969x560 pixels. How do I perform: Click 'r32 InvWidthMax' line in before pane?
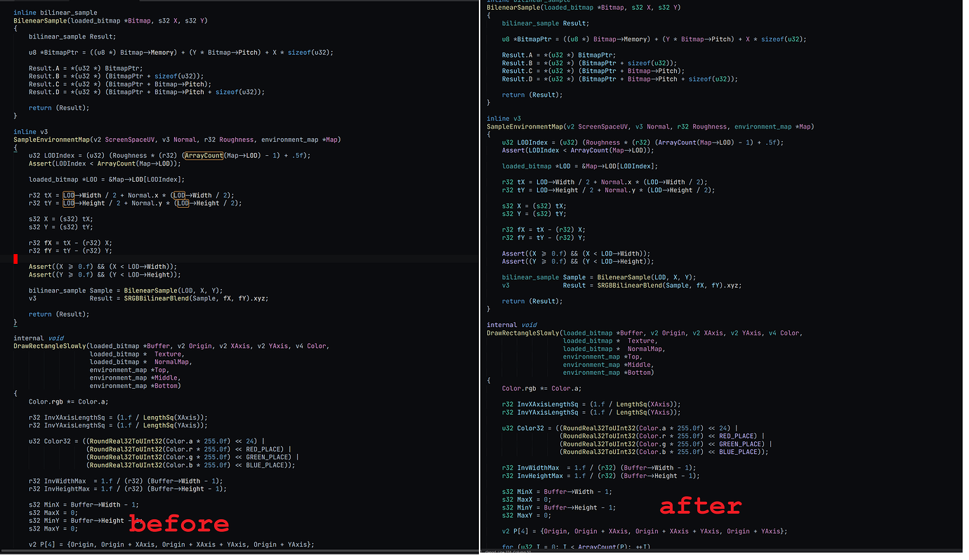[126, 481]
